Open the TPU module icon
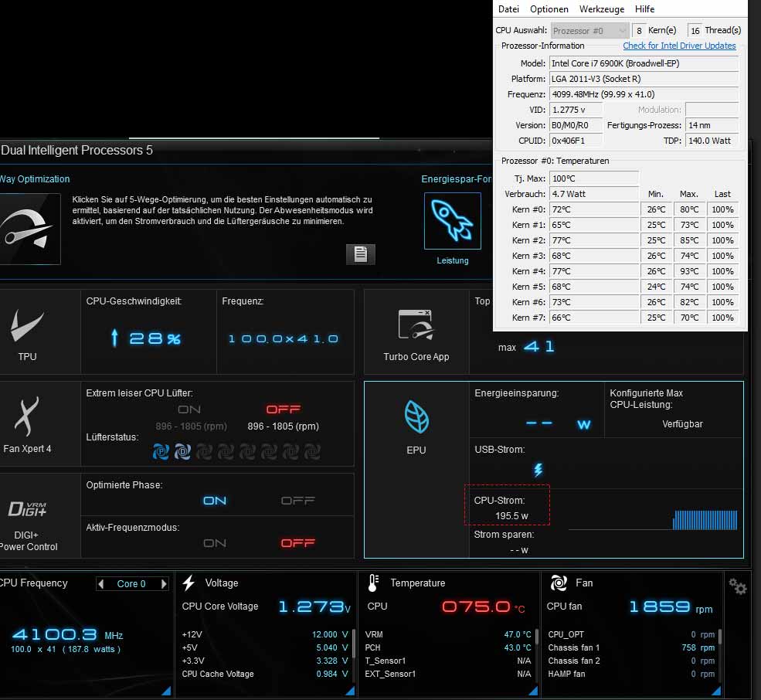The image size is (761, 700). coord(27,325)
